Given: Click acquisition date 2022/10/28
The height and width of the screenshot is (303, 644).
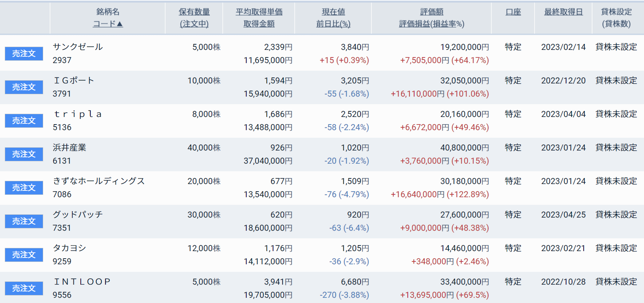Looking at the screenshot, I should pos(563,282).
